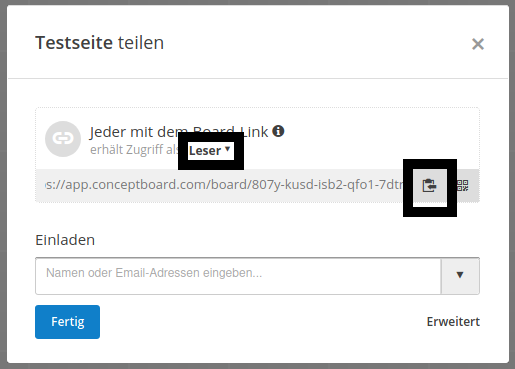This screenshot has height=369, width=515.
Task: Click the Jeder mit dem Board Link heading
Action: click(179, 132)
